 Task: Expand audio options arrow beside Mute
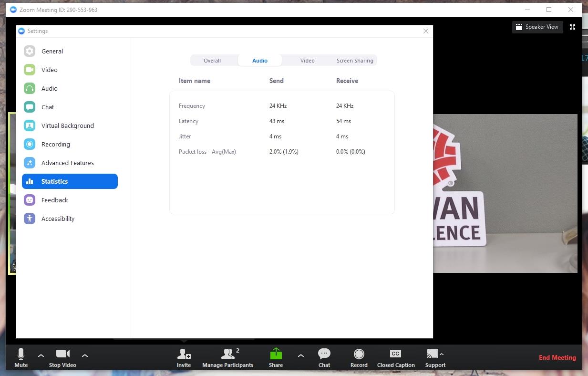coord(41,355)
